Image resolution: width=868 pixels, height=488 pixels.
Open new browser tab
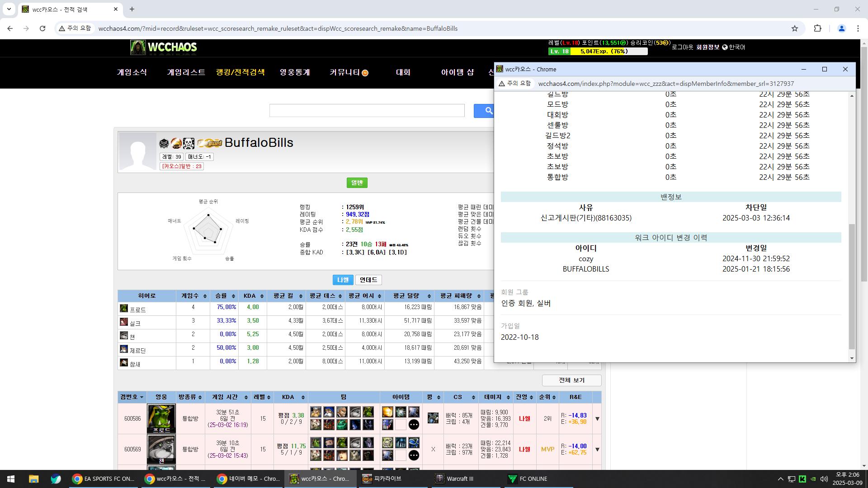pos(132,9)
